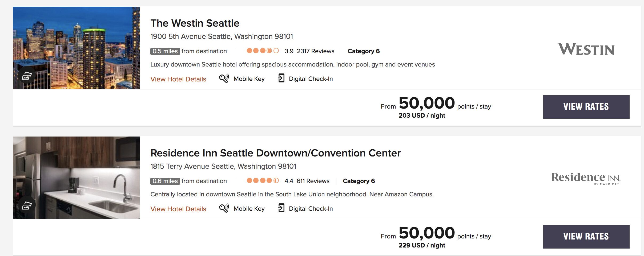The width and height of the screenshot is (644, 256).
Task: Click the Westin Digital Check-In icon
Action: point(281,78)
